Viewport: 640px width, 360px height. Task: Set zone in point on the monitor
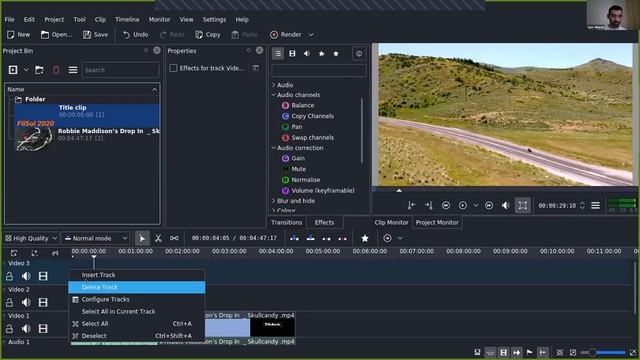tap(411, 205)
